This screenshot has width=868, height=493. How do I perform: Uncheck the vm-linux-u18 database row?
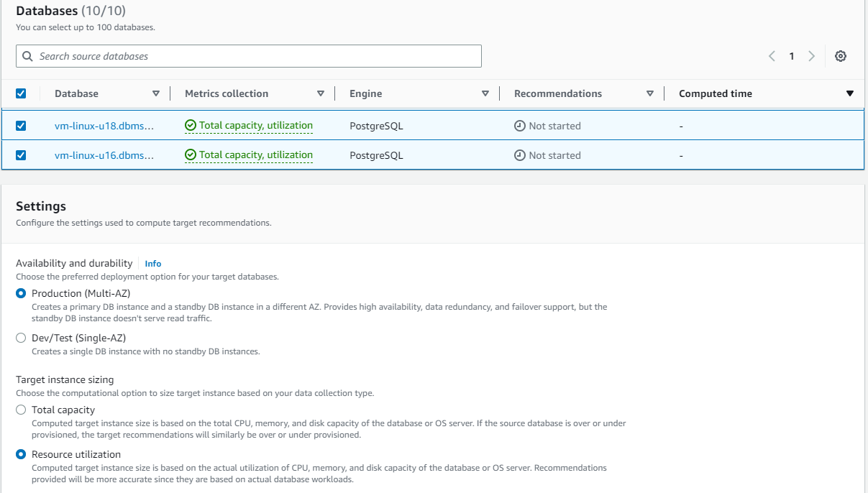(x=21, y=126)
